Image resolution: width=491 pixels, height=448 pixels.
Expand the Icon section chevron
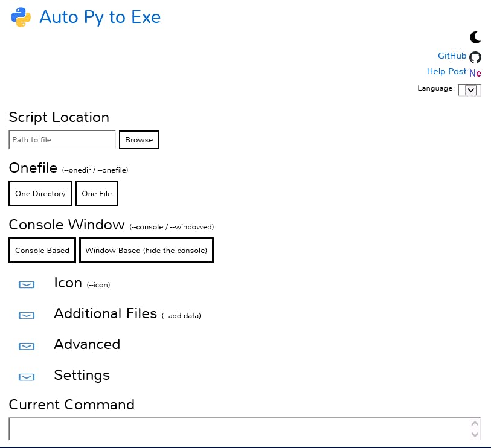27,284
